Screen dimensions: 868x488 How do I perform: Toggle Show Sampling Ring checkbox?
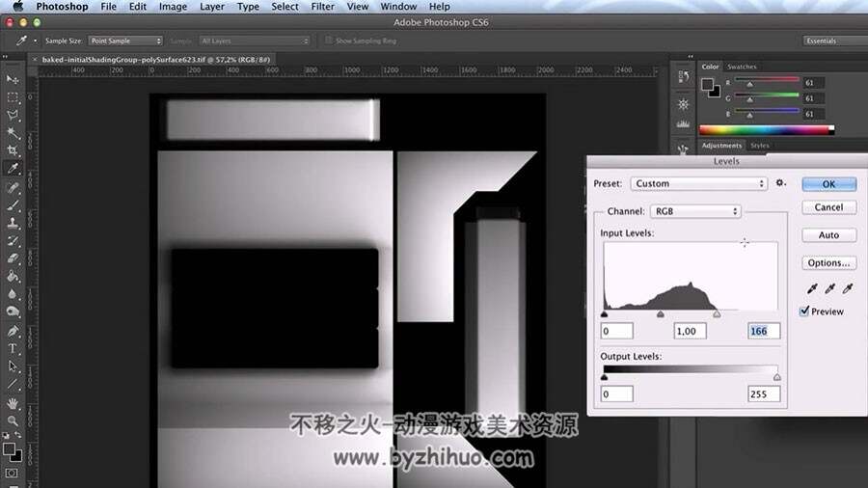pyautogui.click(x=329, y=41)
